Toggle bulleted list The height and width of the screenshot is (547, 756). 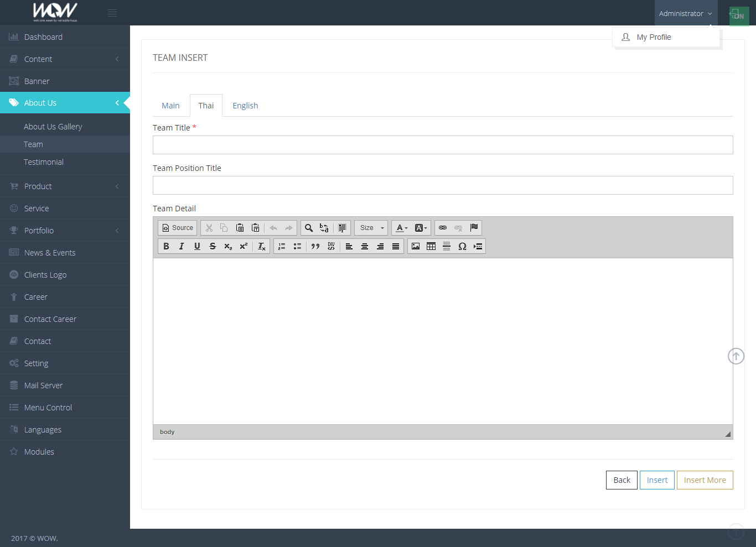[x=297, y=247]
